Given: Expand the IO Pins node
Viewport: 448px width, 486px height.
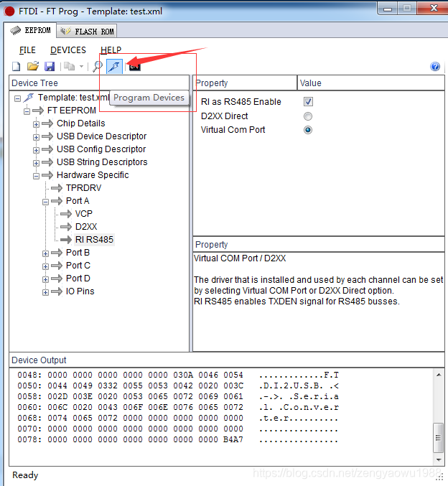Looking at the screenshot, I should tap(45, 292).
